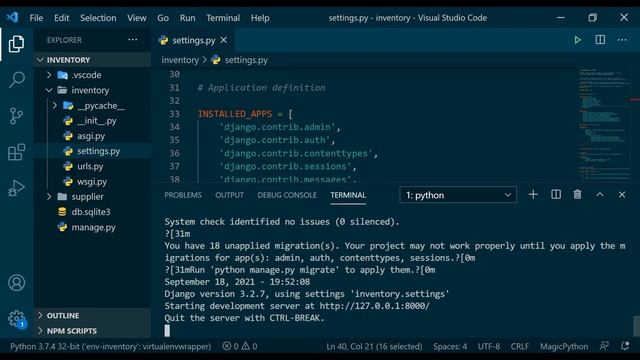Open the Edit menu
Screen dimensions: 640x360
pyautogui.click(x=61, y=18)
